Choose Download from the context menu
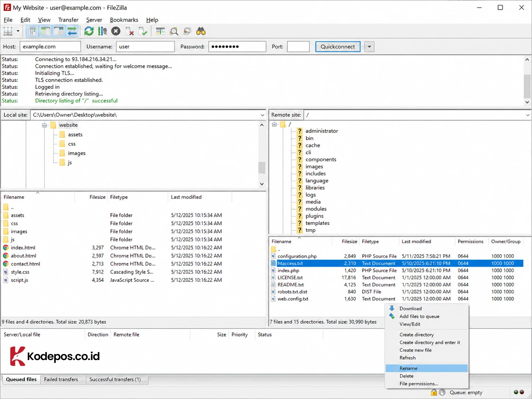The image size is (532, 399). pyautogui.click(x=427, y=309)
